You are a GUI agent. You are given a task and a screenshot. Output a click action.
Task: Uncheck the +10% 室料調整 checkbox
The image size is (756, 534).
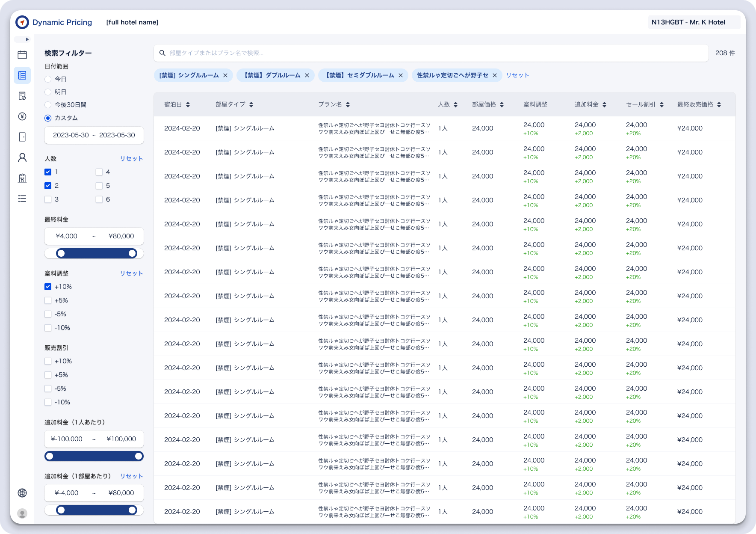pos(48,287)
